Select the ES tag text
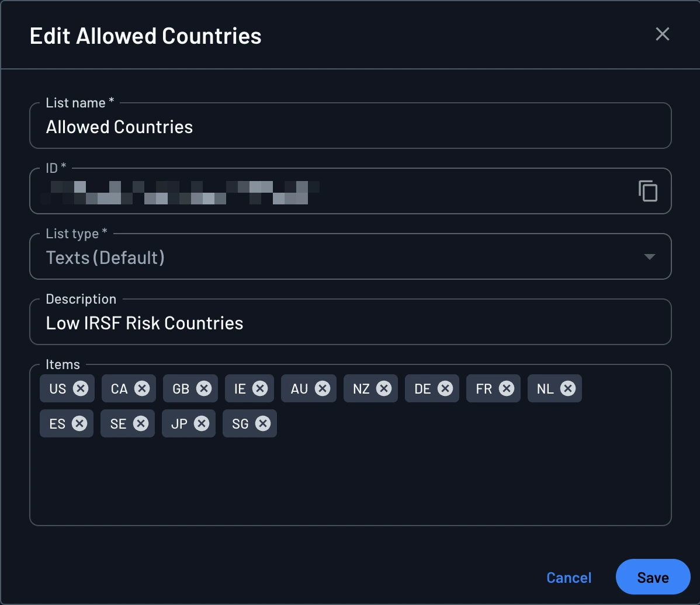The height and width of the screenshot is (605, 700). coord(57,423)
